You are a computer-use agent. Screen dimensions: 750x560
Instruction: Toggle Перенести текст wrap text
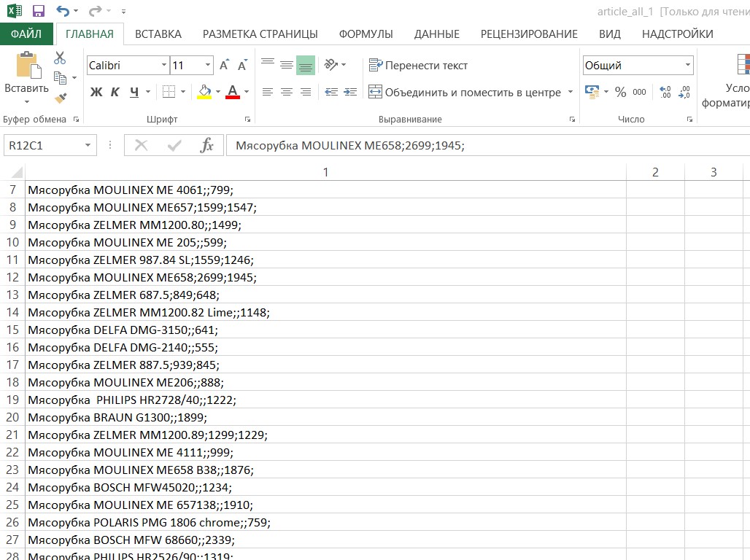(x=418, y=65)
